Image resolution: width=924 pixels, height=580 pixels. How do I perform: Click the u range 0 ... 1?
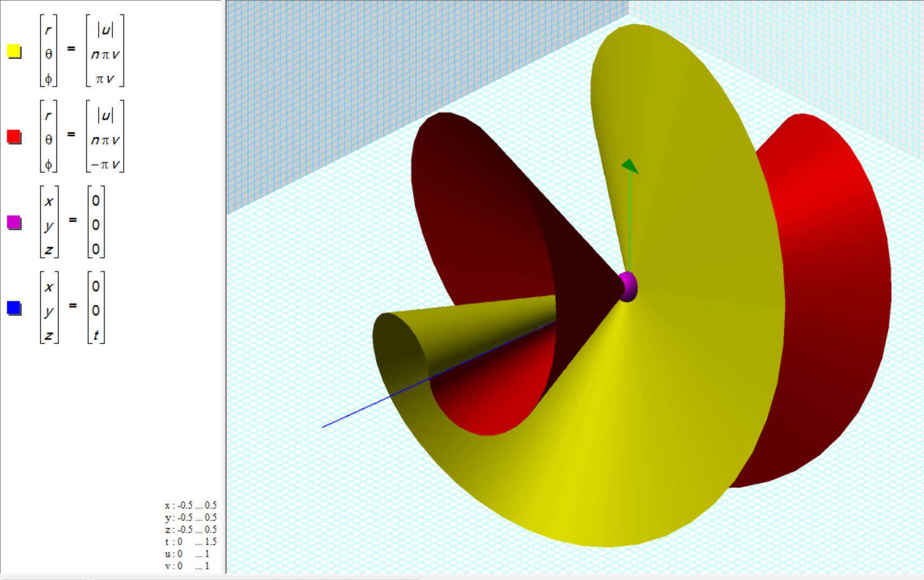click(x=187, y=554)
